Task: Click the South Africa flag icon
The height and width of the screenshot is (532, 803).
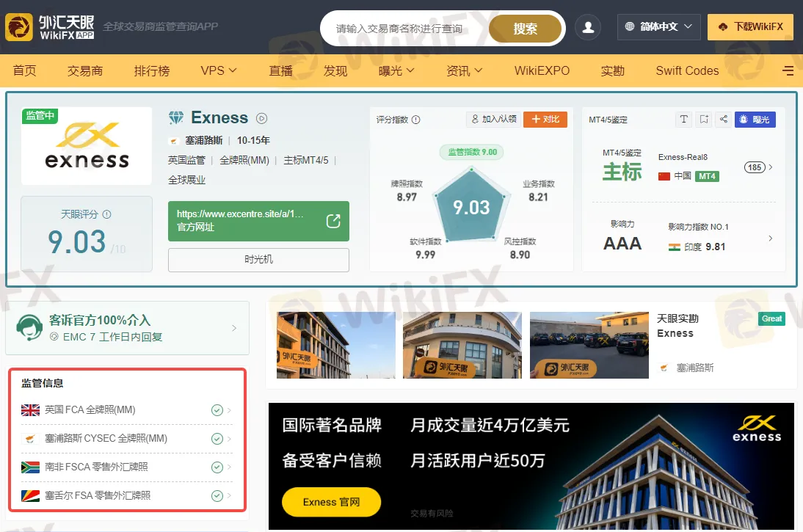Action: 30,467
